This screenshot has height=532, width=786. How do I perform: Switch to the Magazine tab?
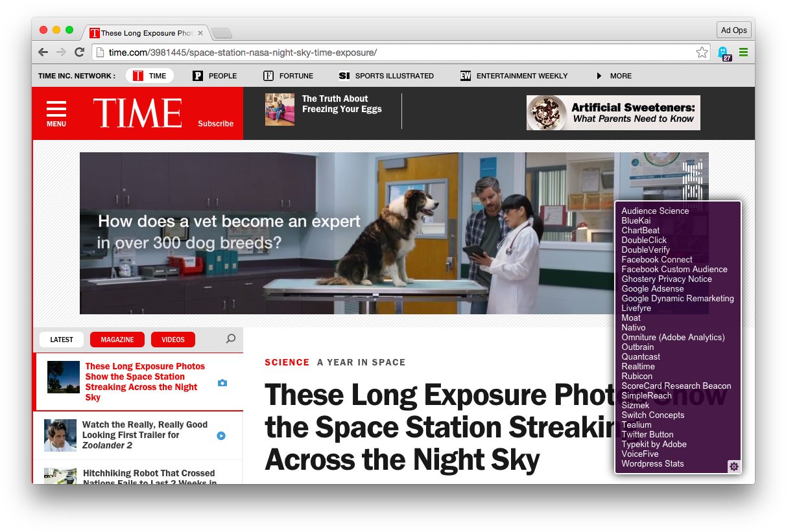[117, 340]
